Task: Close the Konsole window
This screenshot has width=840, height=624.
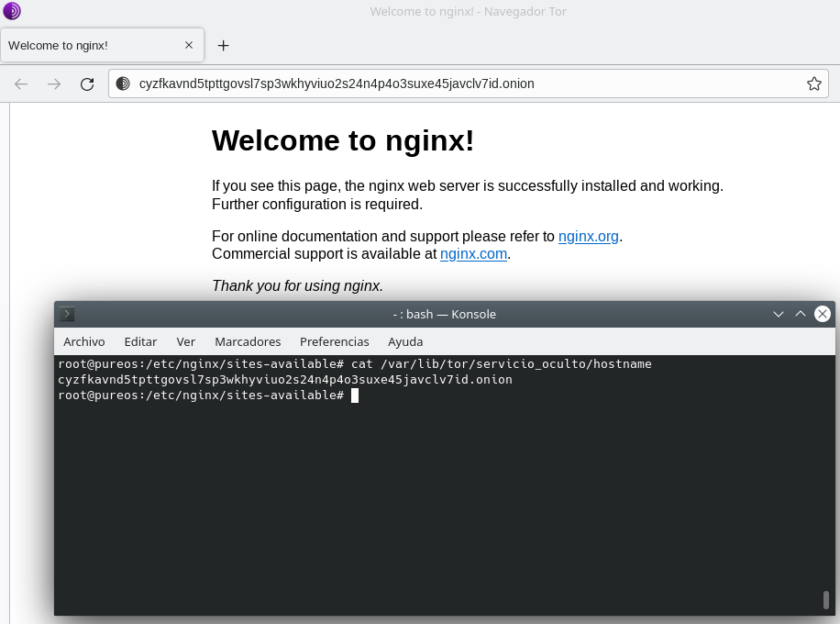Action: pyautogui.click(x=823, y=314)
